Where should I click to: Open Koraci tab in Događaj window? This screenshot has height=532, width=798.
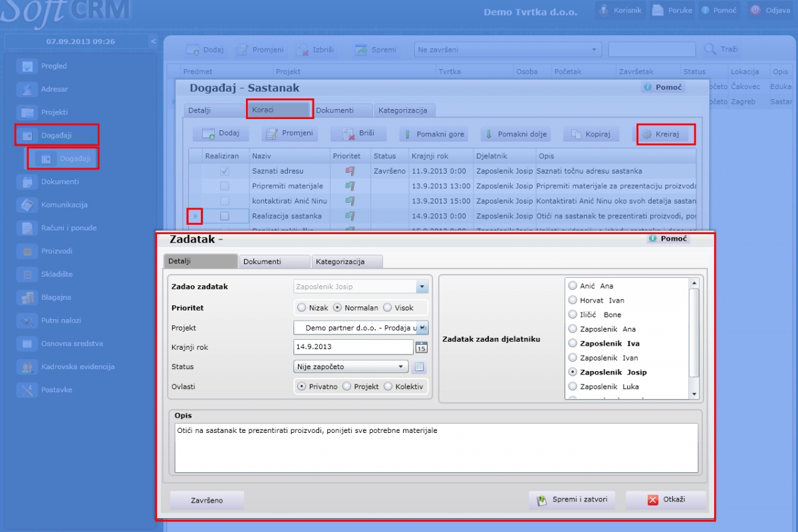tap(279, 110)
